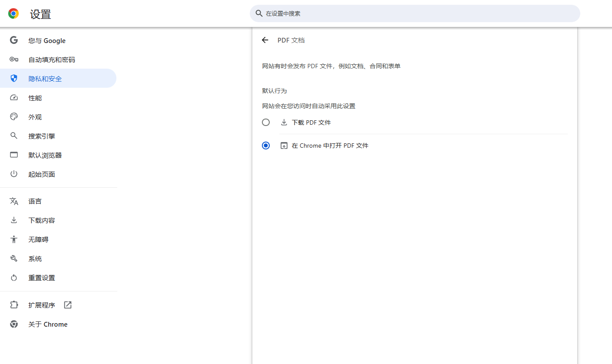
Task: Click the Google G icon in the sidebar
Action: click(14, 40)
